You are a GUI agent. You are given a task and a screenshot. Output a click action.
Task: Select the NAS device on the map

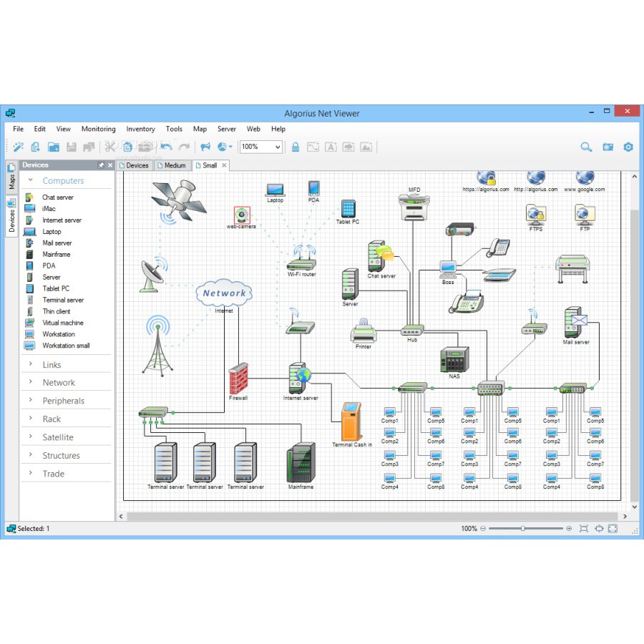pos(454,359)
